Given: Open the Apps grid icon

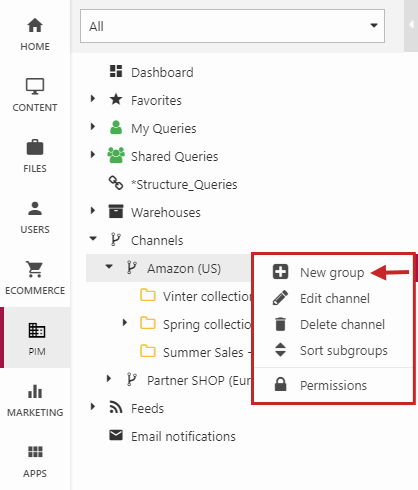Looking at the screenshot, I should [35, 452].
